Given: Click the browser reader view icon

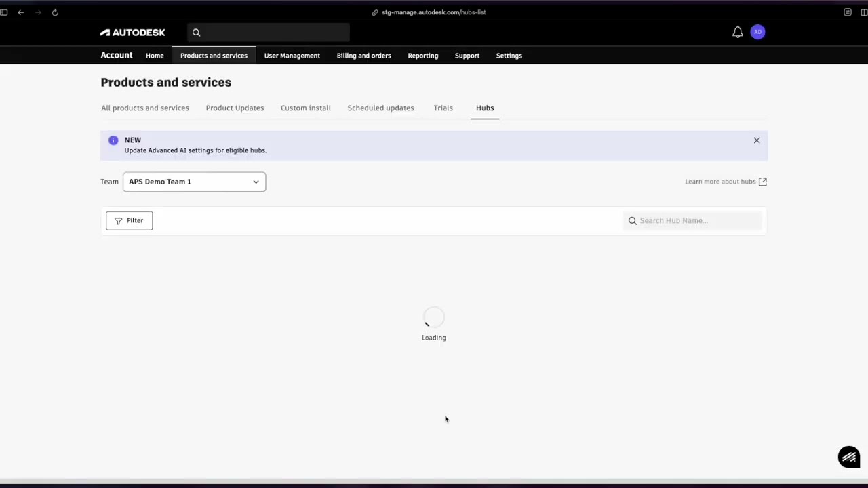Looking at the screenshot, I should 848,12.
